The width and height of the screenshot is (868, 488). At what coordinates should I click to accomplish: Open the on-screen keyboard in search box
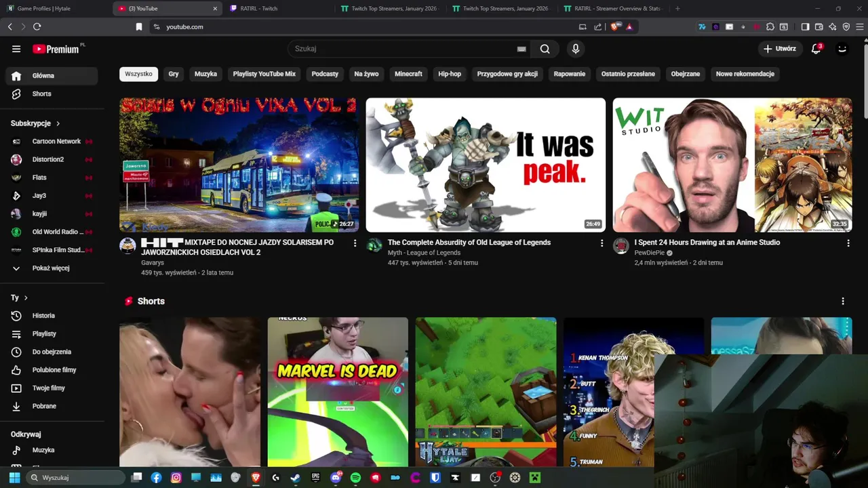[521, 49]
